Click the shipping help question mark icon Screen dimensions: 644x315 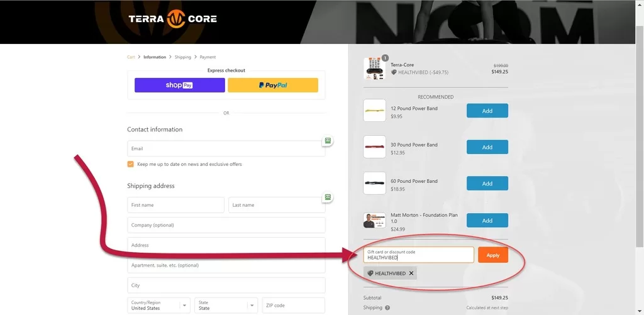pos(387,307)
